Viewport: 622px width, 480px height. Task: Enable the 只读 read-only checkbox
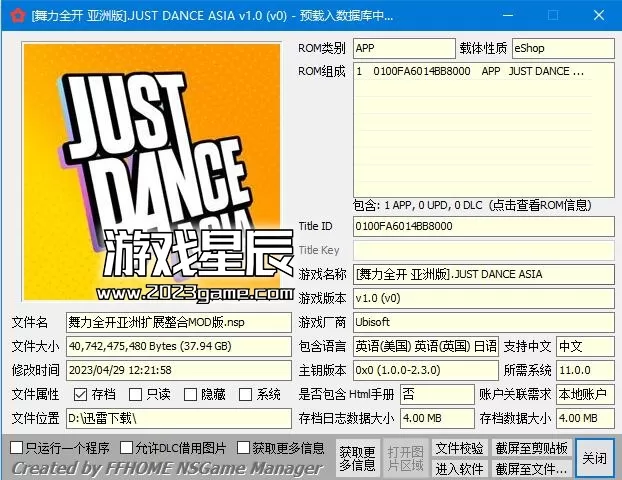point(136,395)
